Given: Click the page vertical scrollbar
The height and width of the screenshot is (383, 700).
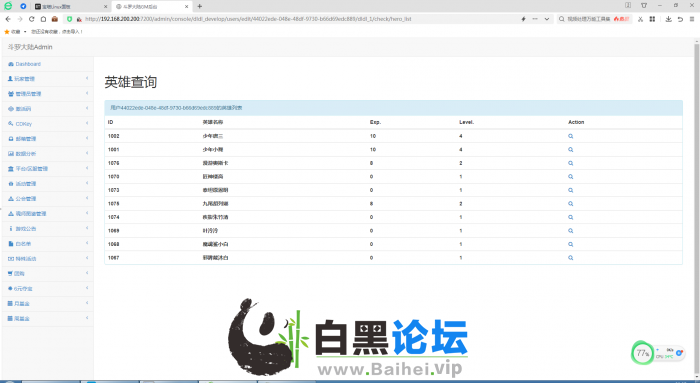Looking at the screenshot, I should [x=696, y=210].
